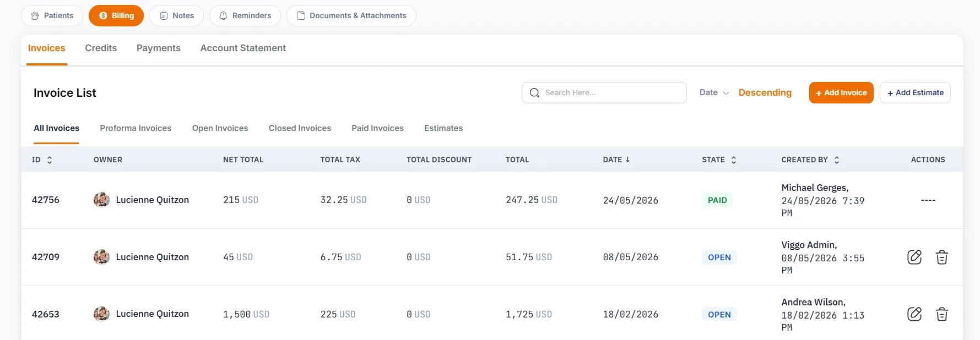The height and width of the screenshot is (340, 980).
Task: Click Lucienne Quitzon in invoice 42653 row
Action: point(152,314)
